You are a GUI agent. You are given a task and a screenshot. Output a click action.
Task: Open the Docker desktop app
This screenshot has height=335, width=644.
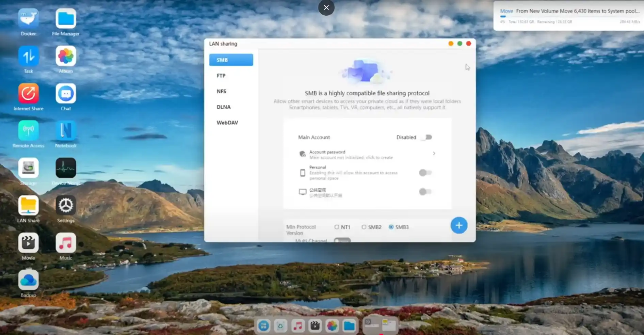[28, 19]
